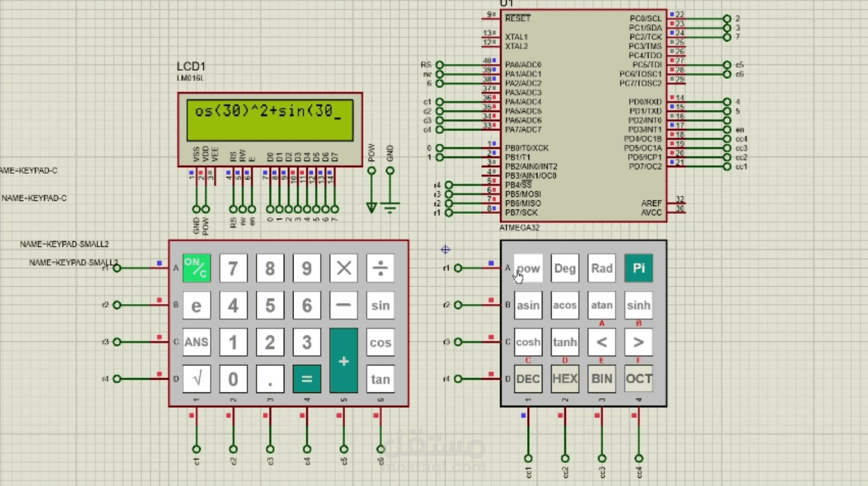Switch to OCT number base key

click(x=639, y=379)
